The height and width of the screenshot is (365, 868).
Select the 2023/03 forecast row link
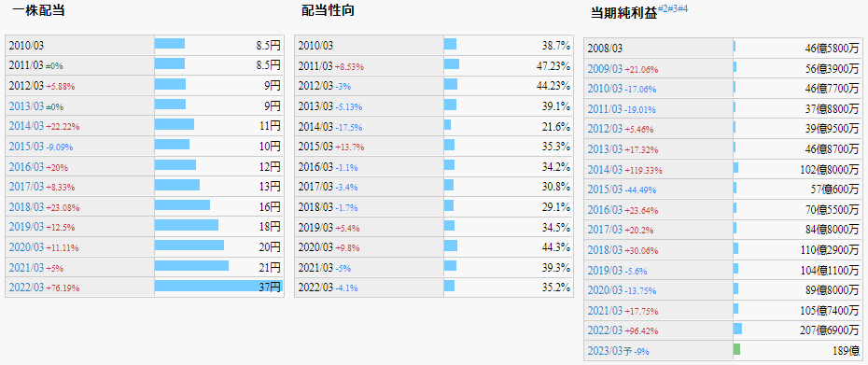[x=605, y=351]
